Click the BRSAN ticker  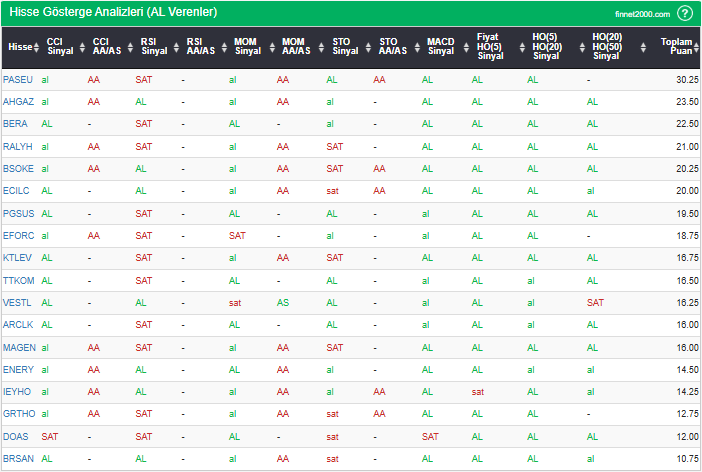coord(17,459)
